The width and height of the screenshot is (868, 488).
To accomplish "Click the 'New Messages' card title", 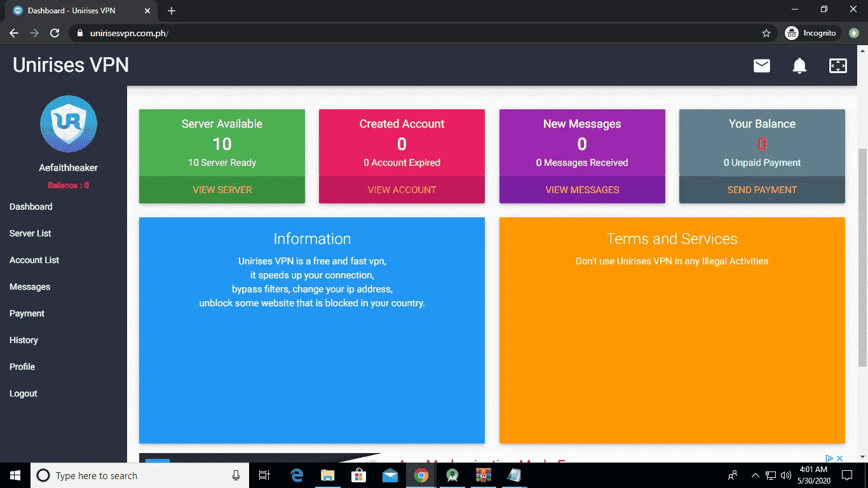I will click(x=582, y=124).
